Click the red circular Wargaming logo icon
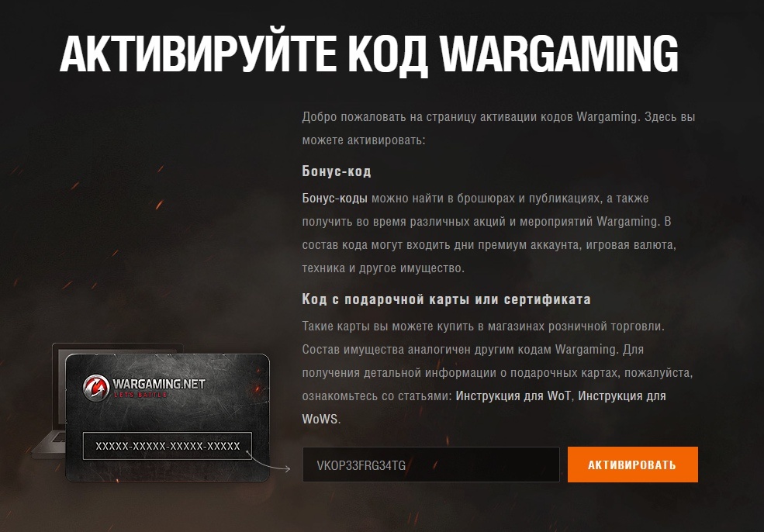The height and width of the screenshot is (532, 764). tap(96, 388)
